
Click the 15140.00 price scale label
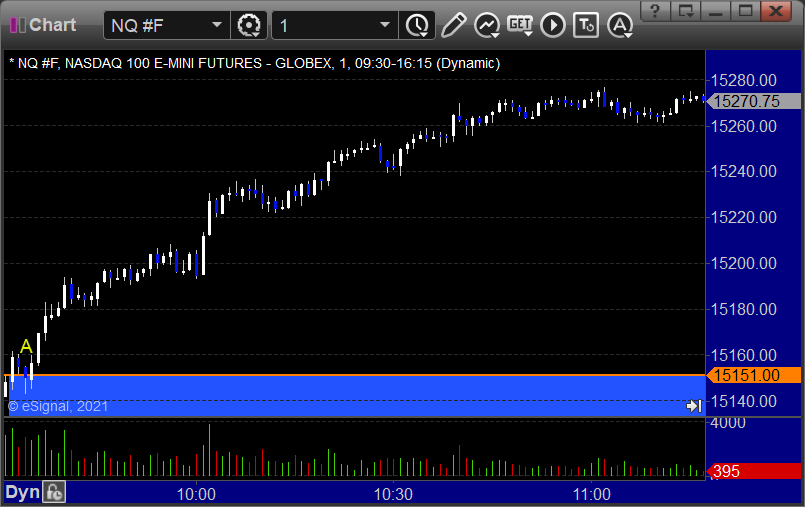click(x=743, y=401)
